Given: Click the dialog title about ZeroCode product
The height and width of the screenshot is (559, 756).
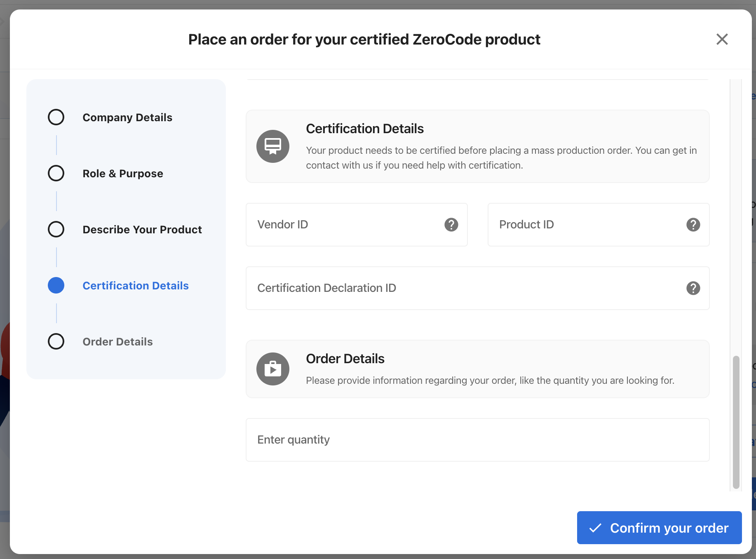Looking at the screenshot, I should [364, 40].
